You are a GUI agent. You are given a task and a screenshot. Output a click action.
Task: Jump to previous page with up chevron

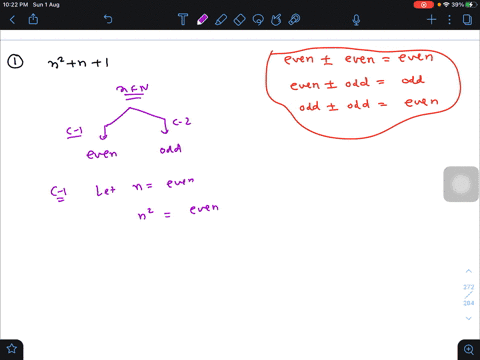click(469, 271)
